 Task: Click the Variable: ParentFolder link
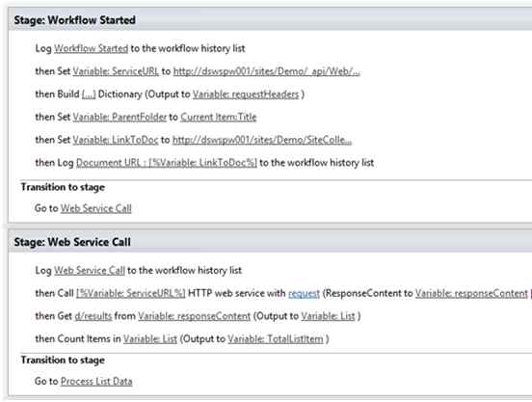click(x=120, y=117)
